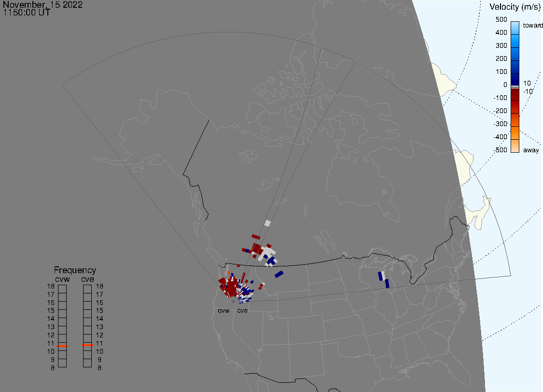Click the 300 to 400 m/s blue color band
The width and height of the screenshot is (543, 392).
(515, 41)
